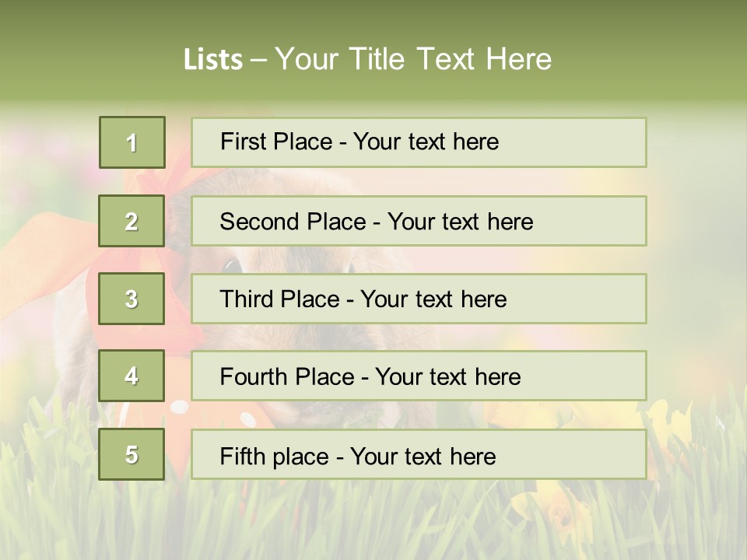Image resolution: width=747 pixels, height=560 pixels.
Task: Click the bunny's eye in the background
Action: 231,264
